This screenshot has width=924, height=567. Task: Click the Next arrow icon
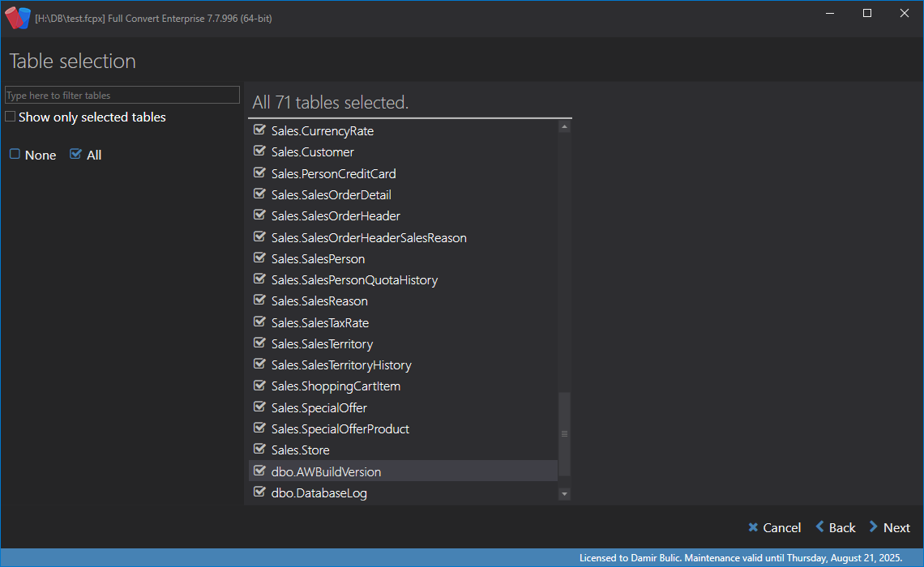[x=874, y=527]
